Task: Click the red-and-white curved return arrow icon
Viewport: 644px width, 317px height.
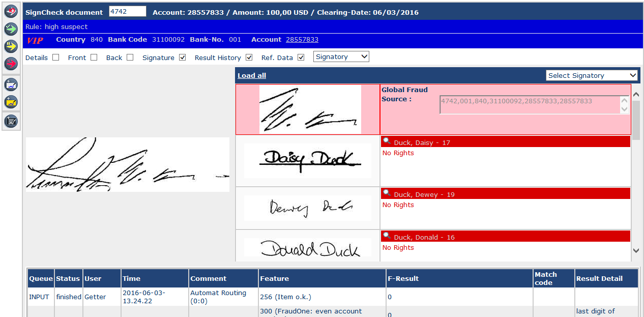Action: pyautogui.click(x=11, y=12)
